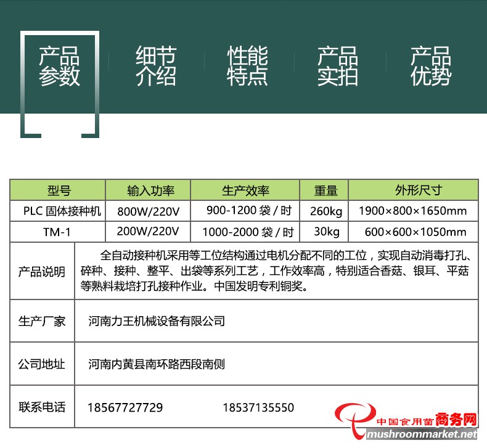Click the 联系电话 row label
487x448 pixels.
coord(42,407)
